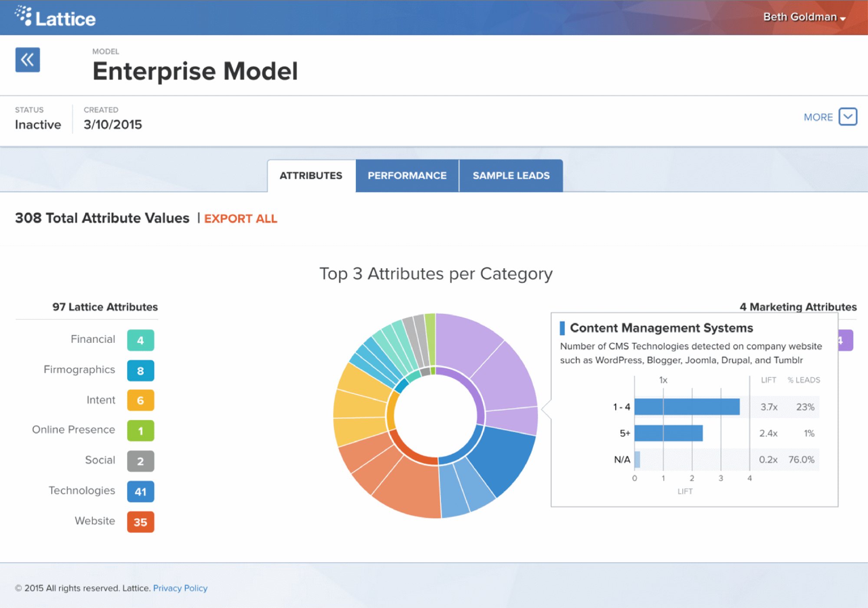868x608 pixels.
Task: Click the 2.4x lift value
Action: pyautogui.click(x=768, y=433)
